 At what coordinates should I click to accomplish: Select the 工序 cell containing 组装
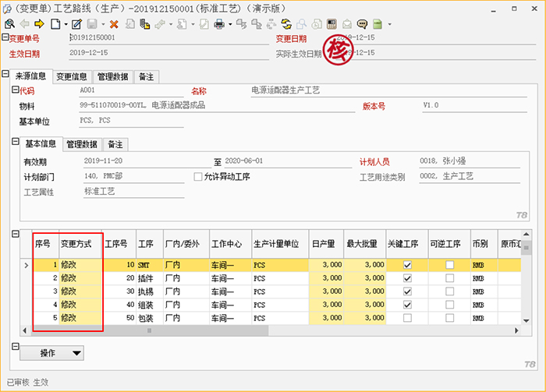coord(148,305)
